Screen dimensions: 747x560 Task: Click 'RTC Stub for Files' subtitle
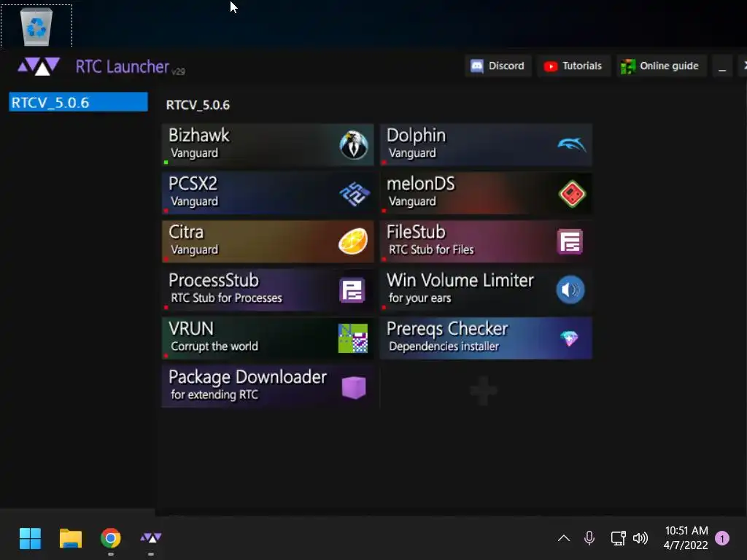point(431,249)
